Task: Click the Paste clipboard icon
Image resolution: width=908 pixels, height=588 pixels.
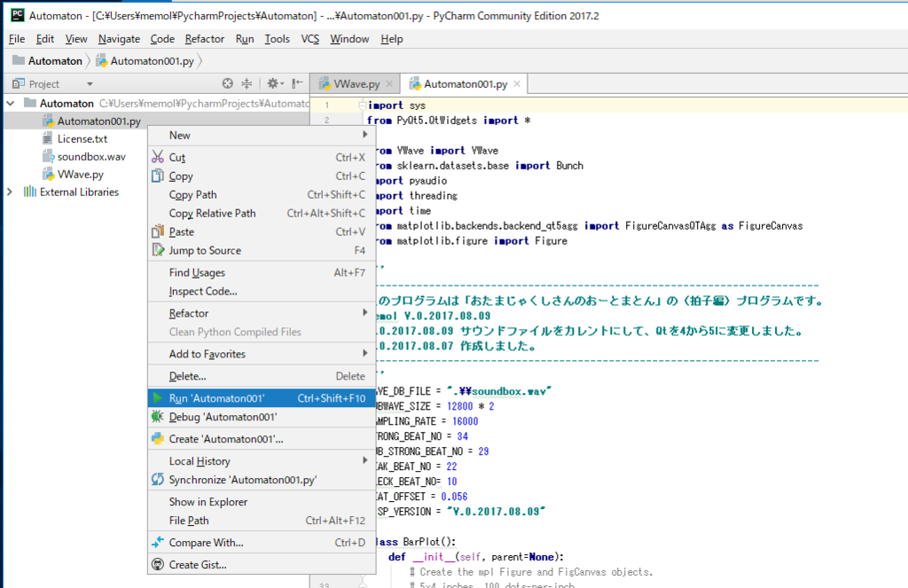Action: (x=158, y=231)
